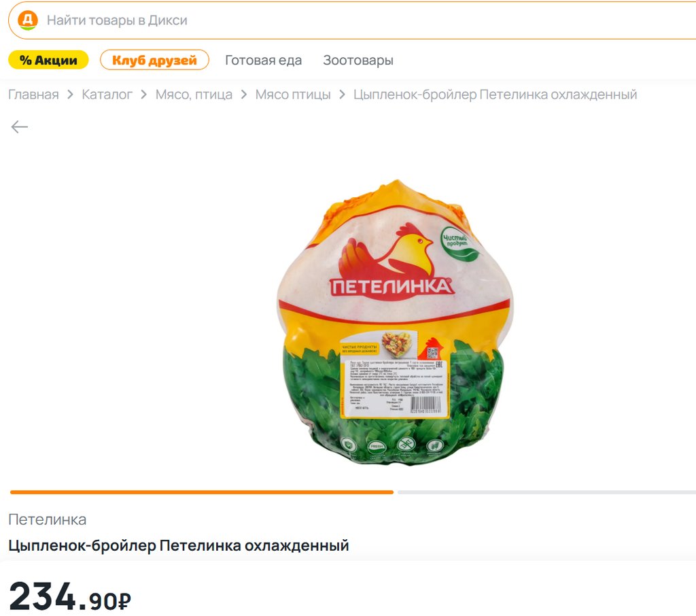This screenshot has height=616, width=696.
Task: Click the chevron after Главная breadcrumb
Action: coord(70,95)
